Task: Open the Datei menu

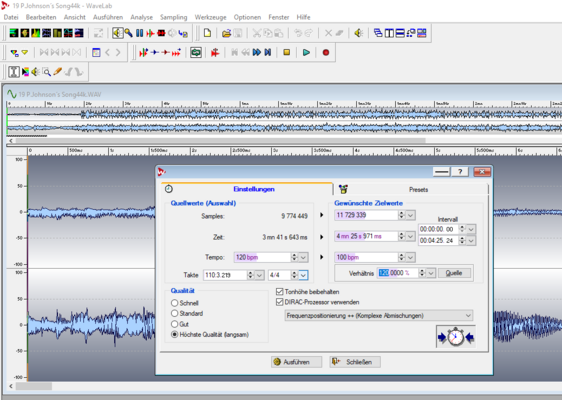Action: (x=11, y=17)
